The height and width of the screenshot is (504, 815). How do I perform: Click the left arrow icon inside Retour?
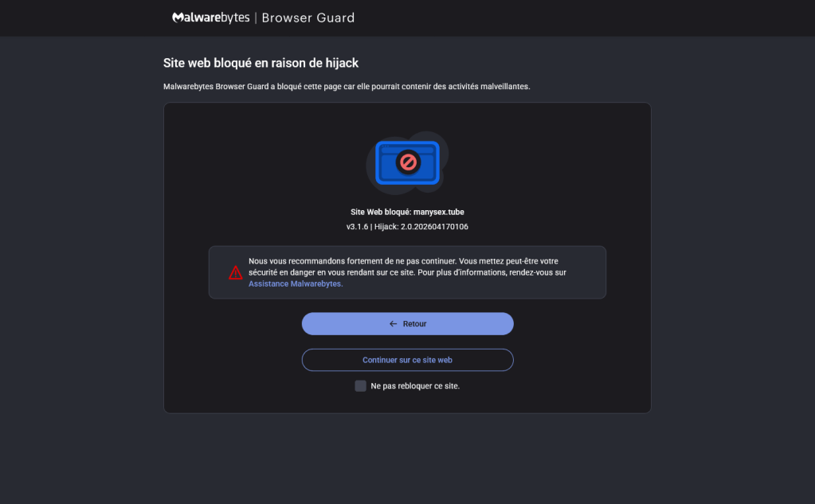pyautogui.click(x=393, y=324)
